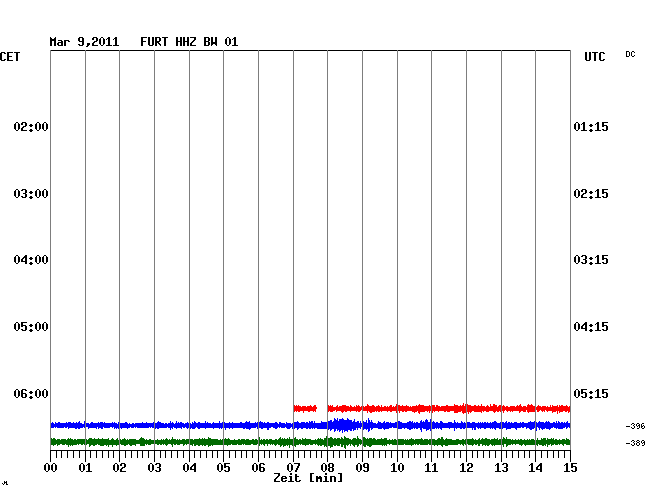The height and width of the screenshot is (494, 650).
Task: Click the 02:15 UTC time label
Action: [x=591, y=194]
